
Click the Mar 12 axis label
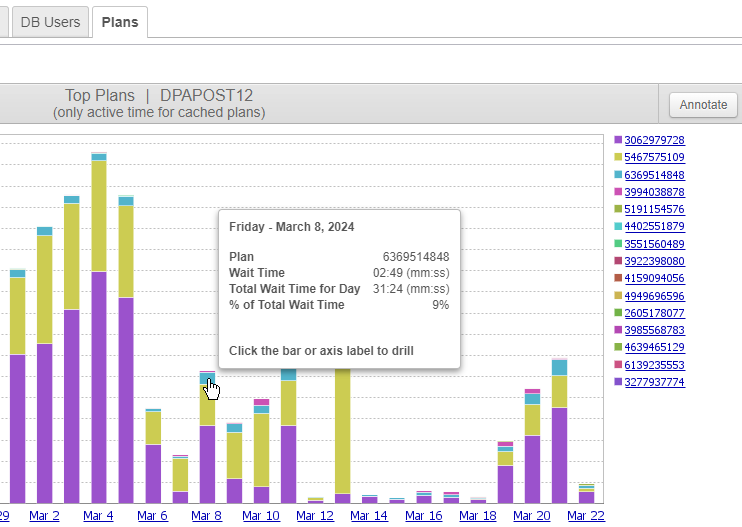pos(314,516)
